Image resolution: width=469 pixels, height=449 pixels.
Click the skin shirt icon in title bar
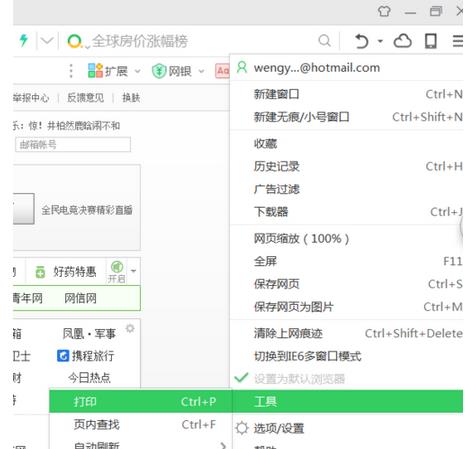pos(384,12)
